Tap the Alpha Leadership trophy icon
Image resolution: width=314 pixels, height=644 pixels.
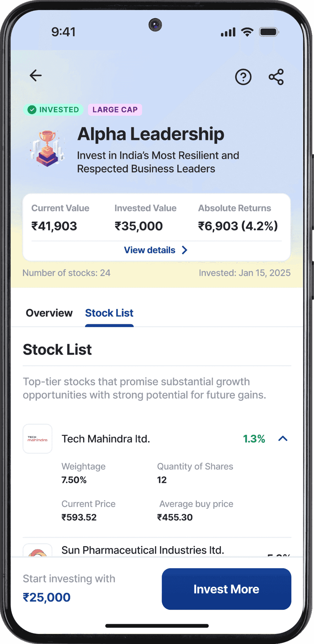point(47,148)
